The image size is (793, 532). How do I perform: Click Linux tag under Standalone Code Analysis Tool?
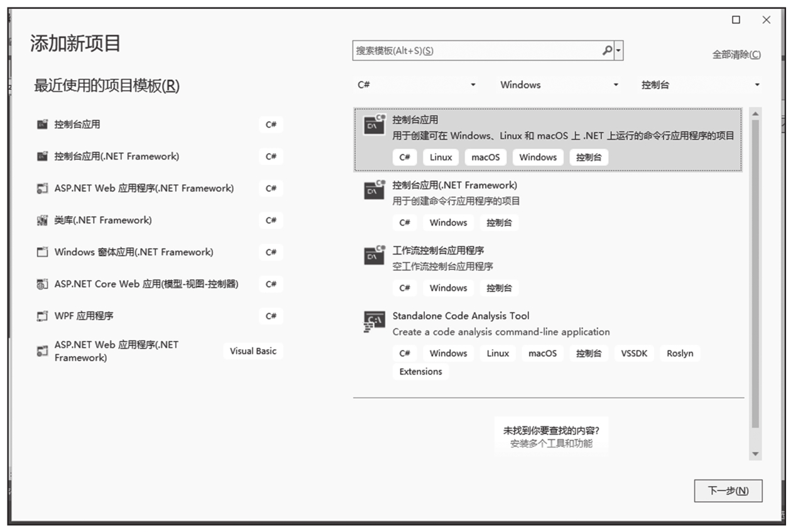[x=498, y=353]
